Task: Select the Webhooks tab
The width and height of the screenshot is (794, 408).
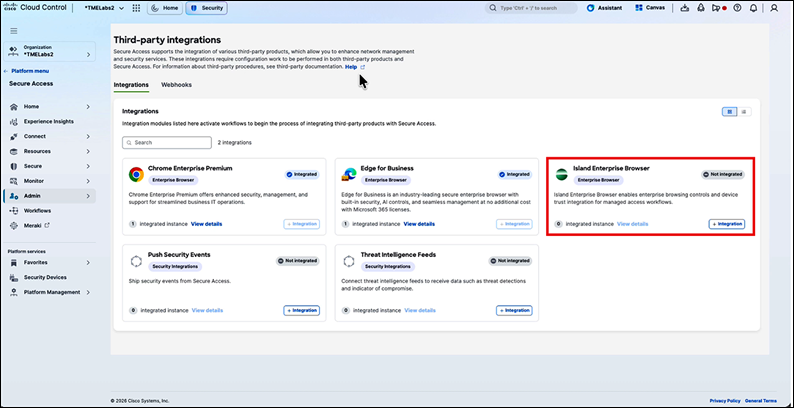Action: (176, 85)
